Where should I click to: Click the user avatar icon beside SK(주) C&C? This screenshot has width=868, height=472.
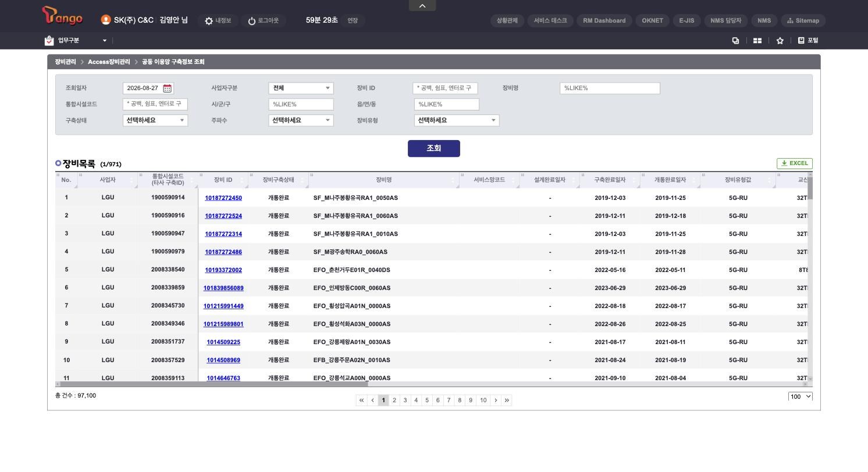point(105,20)
